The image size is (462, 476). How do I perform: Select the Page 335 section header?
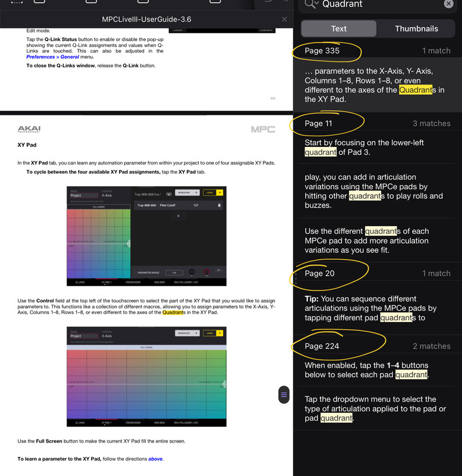point(322,51)
